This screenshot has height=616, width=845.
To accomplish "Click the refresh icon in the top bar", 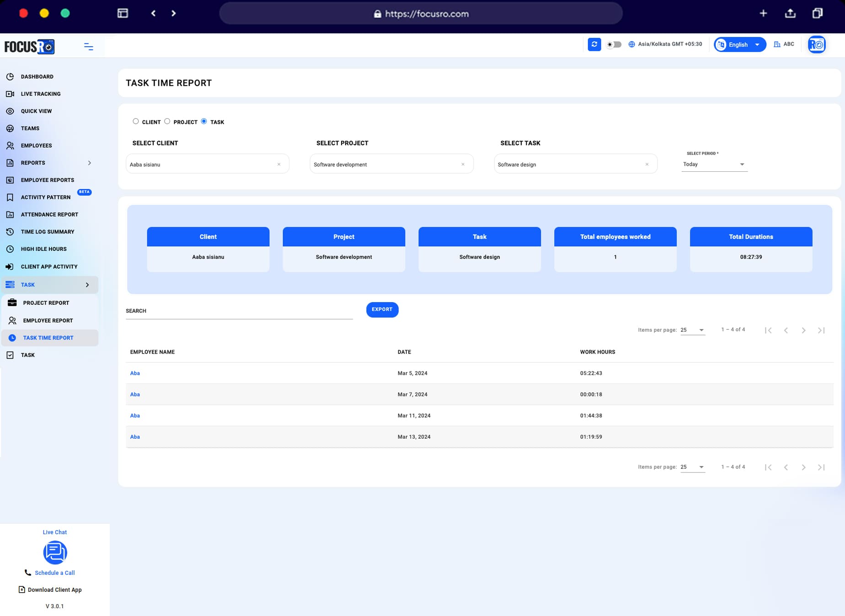I will (594, 44).
